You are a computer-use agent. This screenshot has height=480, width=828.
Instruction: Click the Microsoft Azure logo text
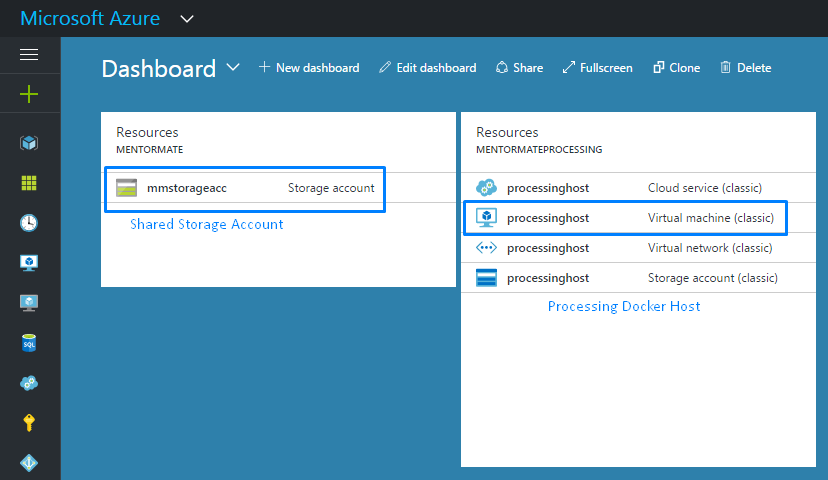(90, 18)
